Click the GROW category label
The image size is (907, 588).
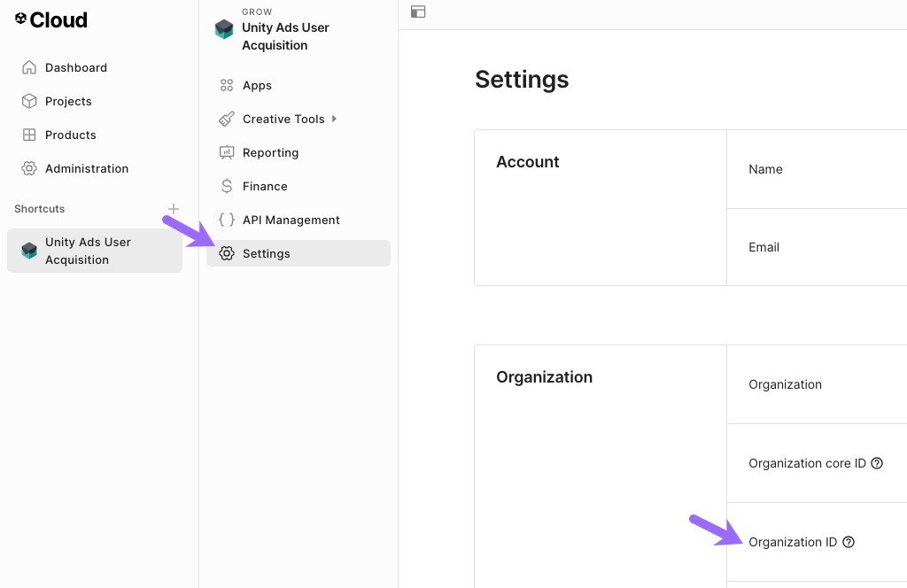pyautogui.click(x=257, y=12)
